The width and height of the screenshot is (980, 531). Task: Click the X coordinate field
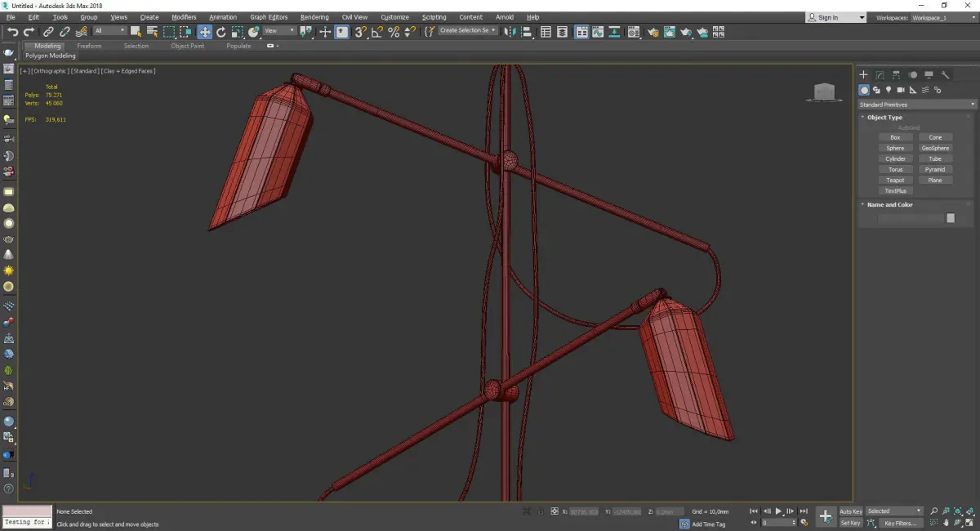click(584, 511)
